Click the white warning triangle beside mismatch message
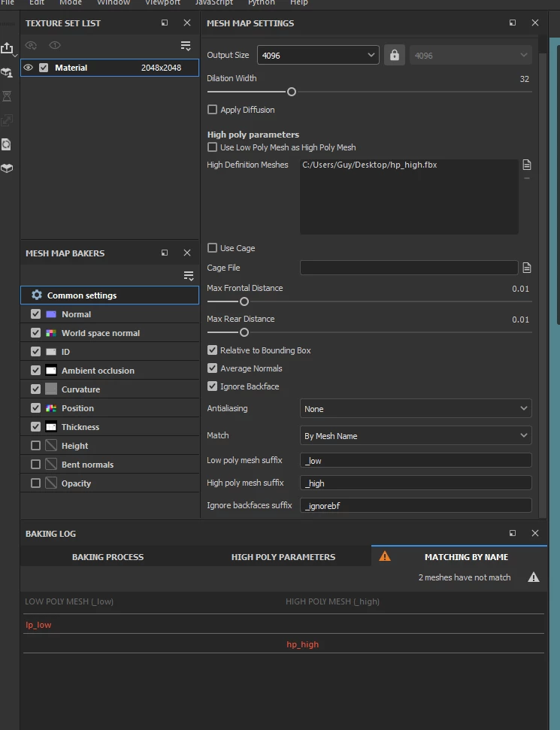Viewport: 560px width, 730px height. 534,577
